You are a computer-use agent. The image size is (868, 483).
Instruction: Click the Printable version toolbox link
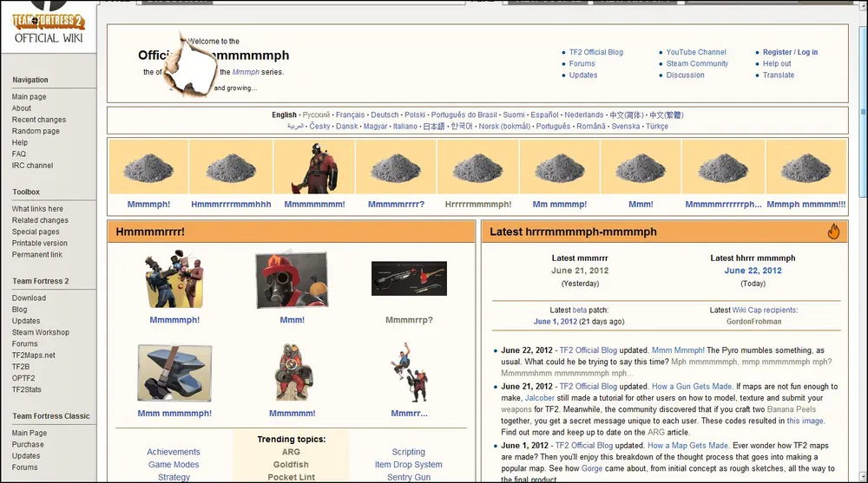pyautogui.click(x=40, y=243)
